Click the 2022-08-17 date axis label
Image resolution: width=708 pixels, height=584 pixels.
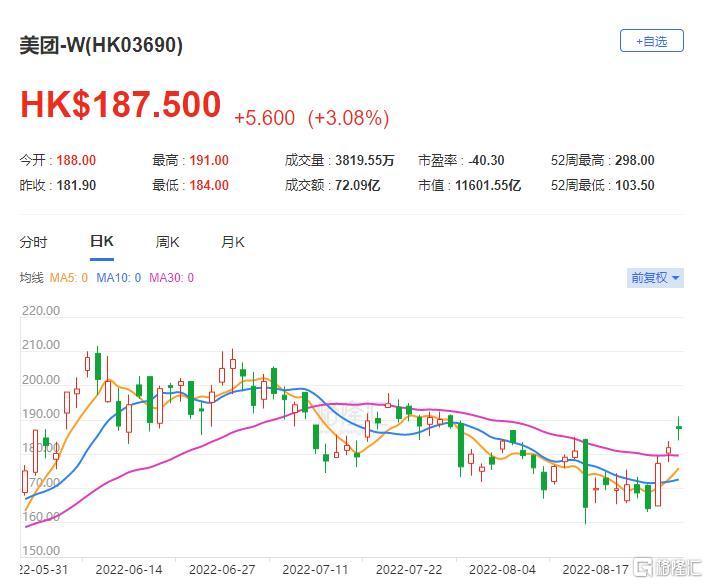pyautogui.click(x=596, y=570)
